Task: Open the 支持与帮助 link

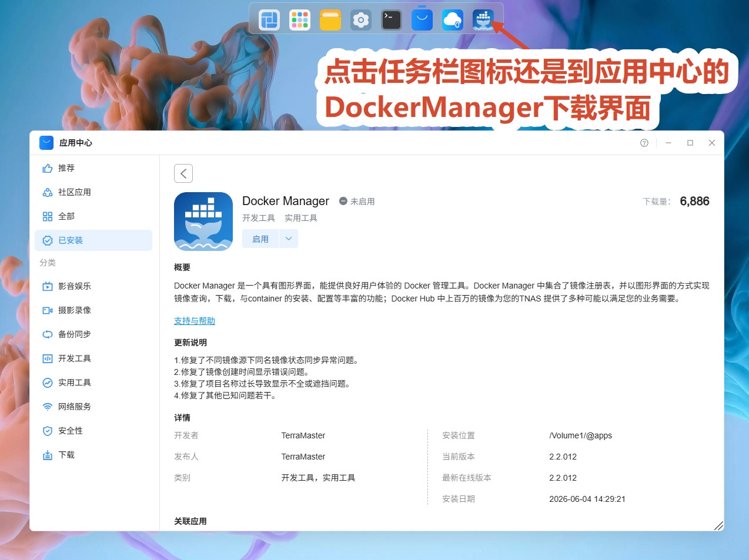Action: click(x=195, y=321)
